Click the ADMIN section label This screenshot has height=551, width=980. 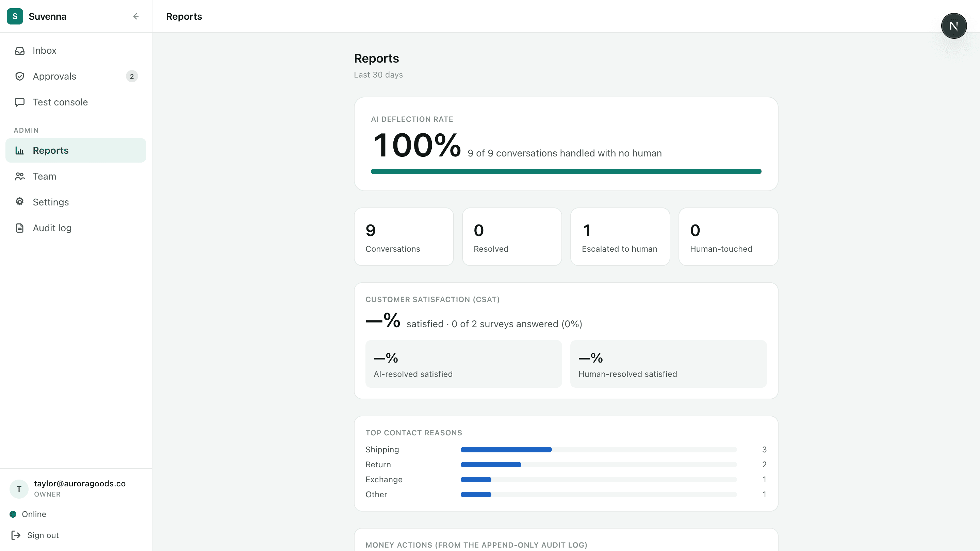[26, 130]
